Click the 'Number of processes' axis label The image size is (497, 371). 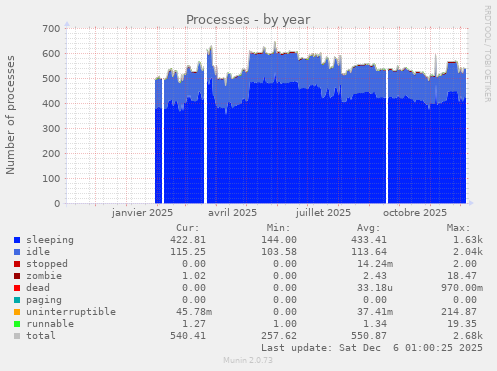[10, 115]
